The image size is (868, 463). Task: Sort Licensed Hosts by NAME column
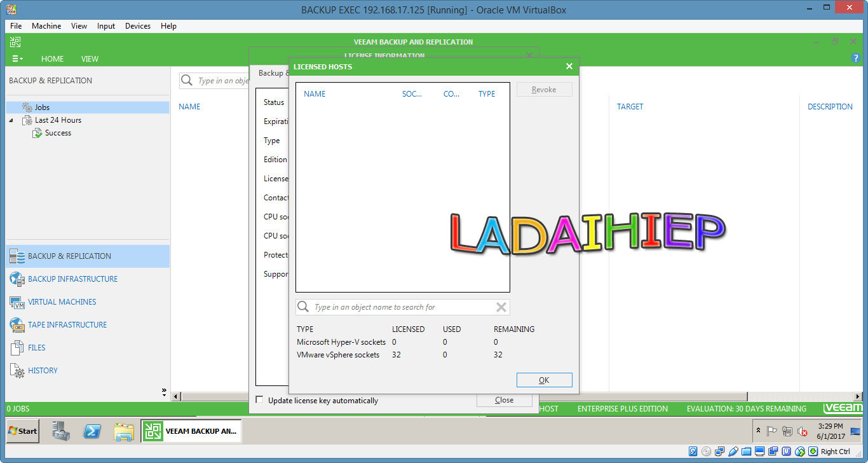tap(315, 93)
